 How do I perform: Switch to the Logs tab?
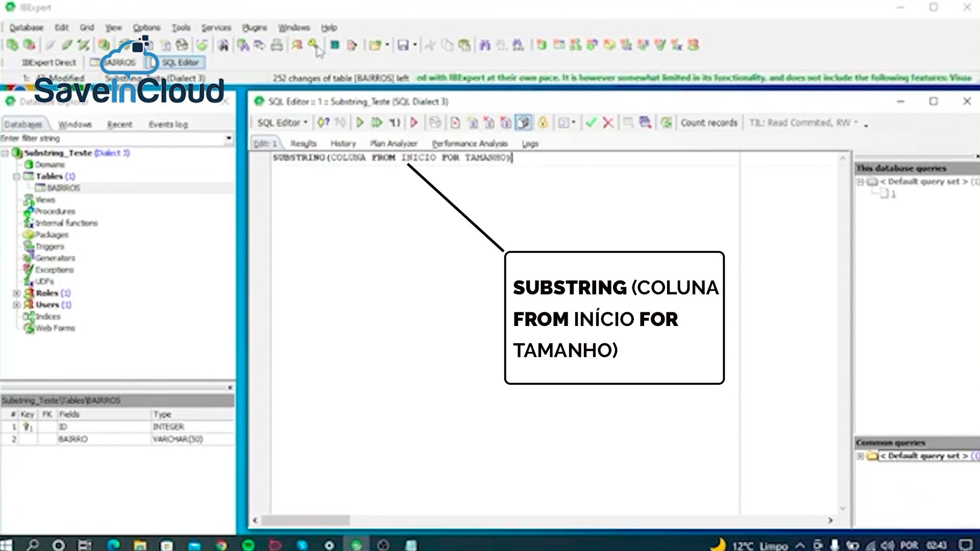[x=530, y=143]
